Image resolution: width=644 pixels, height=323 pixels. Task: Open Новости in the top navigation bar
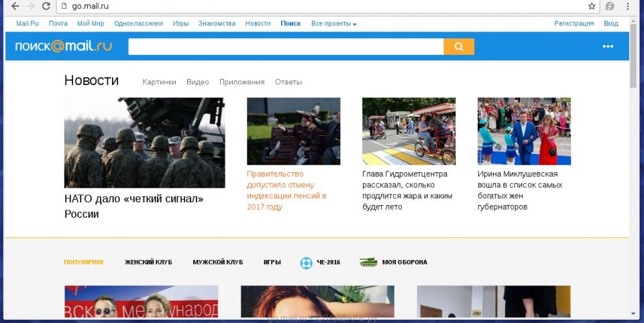click(x=258, y=23)
